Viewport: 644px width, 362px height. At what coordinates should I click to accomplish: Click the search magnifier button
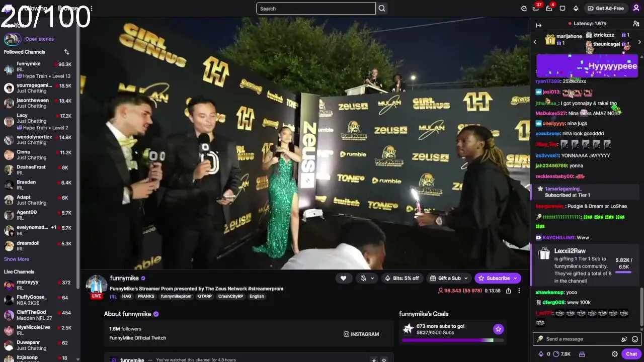[382, 9]
